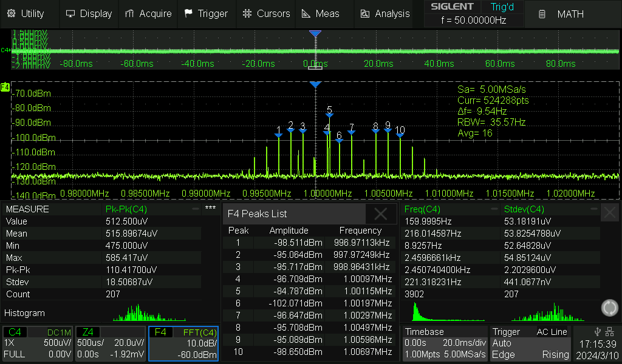Viewport: 622px width, 364px height.
Task: Select the F4 FFT(C4) math descriptor box
Action: [183, 343]
